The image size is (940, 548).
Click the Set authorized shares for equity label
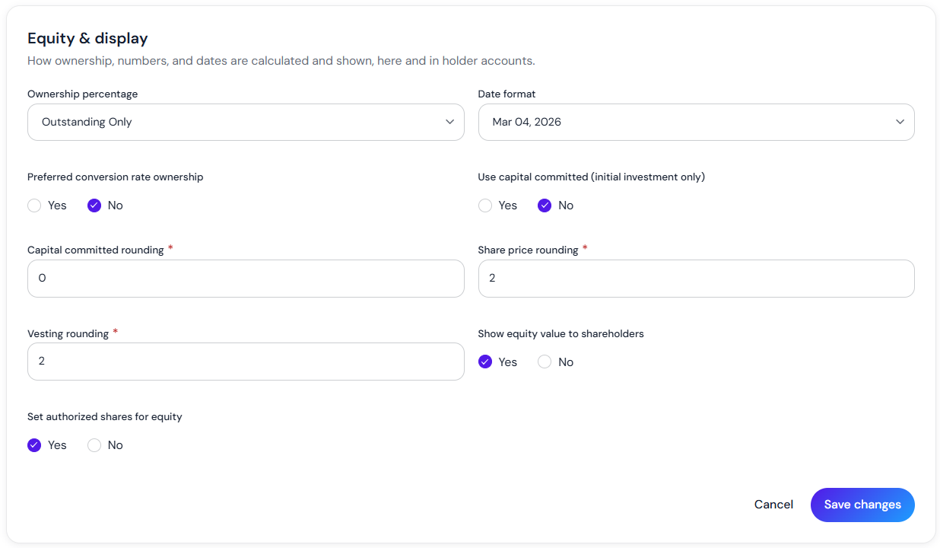pos(104,417)
